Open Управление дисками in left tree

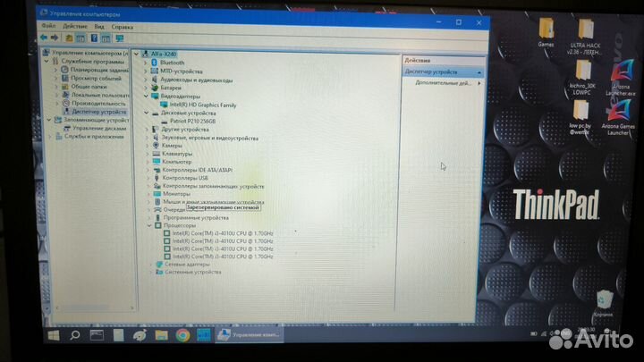99,128
